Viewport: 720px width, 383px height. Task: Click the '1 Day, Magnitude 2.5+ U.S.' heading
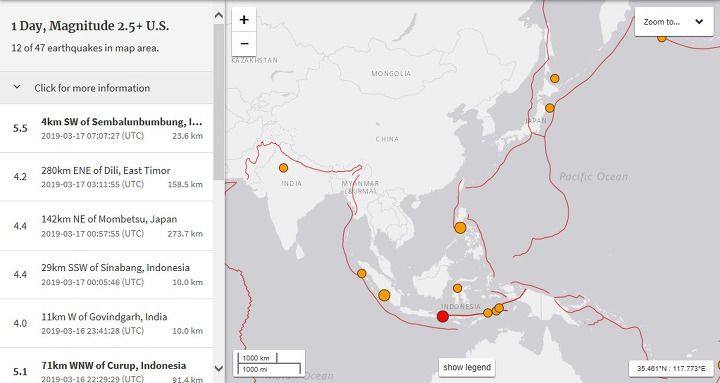click(90, 26)
